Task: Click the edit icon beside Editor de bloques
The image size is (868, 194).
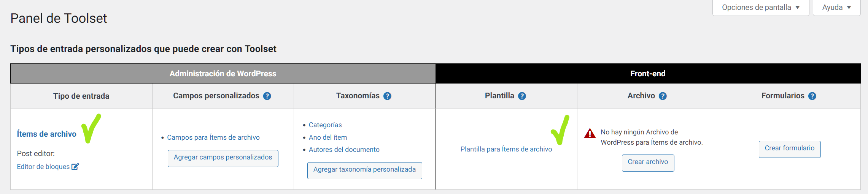Action: (75, 166)
